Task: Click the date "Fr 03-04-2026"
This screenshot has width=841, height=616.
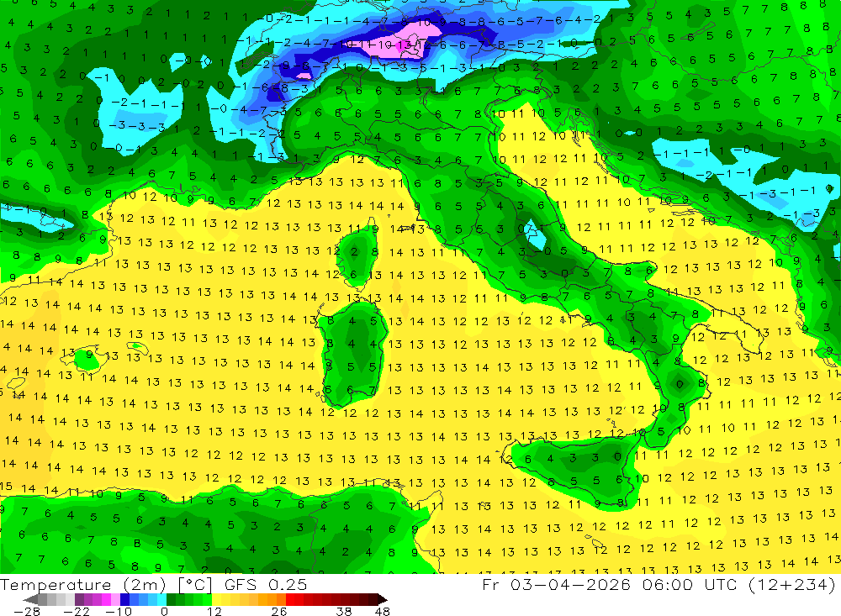Action: (557, 584)
